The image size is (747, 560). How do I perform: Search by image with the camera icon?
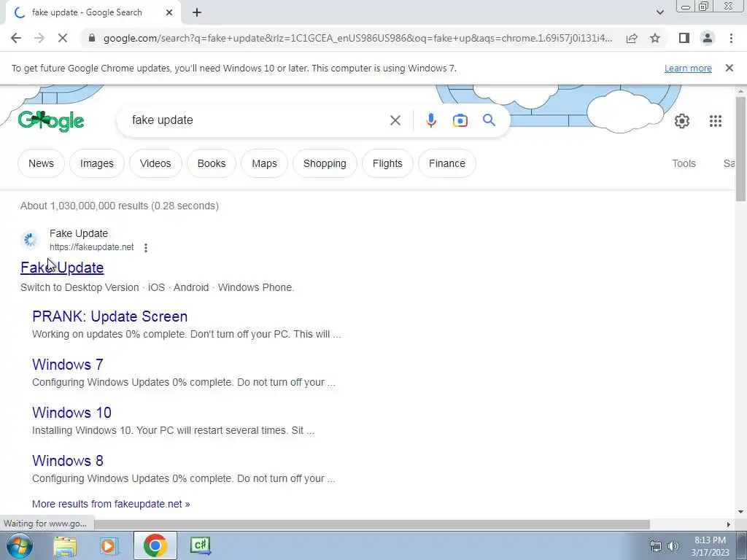(x=460, y=120)
